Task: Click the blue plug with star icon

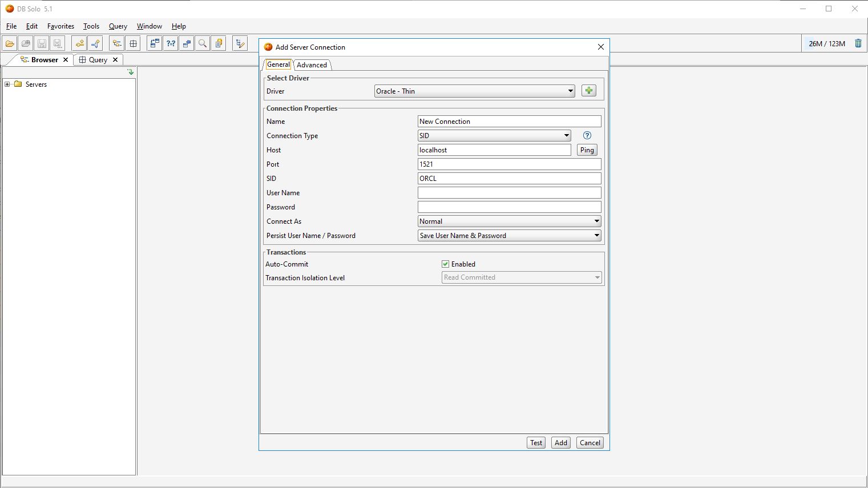Action: [x=95, y=43]
